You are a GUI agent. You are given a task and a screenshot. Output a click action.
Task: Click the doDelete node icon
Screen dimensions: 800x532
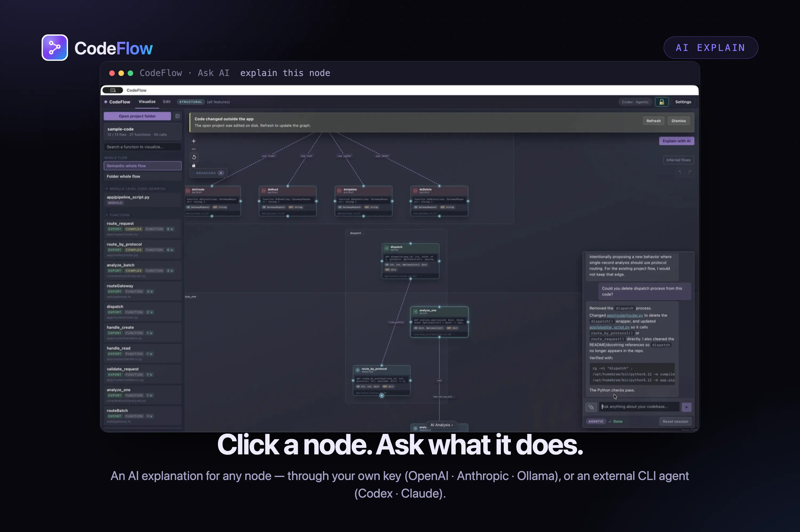pyautogui.click(x=415, y=191)
